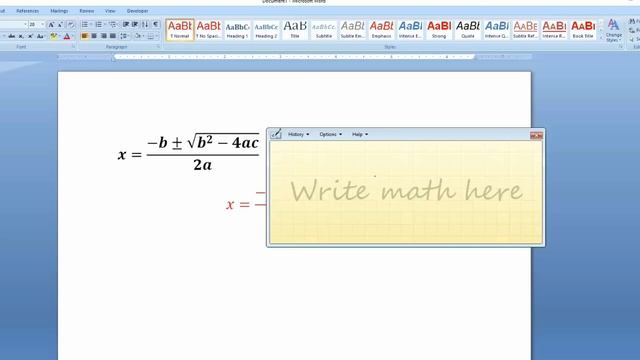Apply the Subtle Emphasis style
Image resolution: width=640 pixels, height=360 pixels.
353,30
